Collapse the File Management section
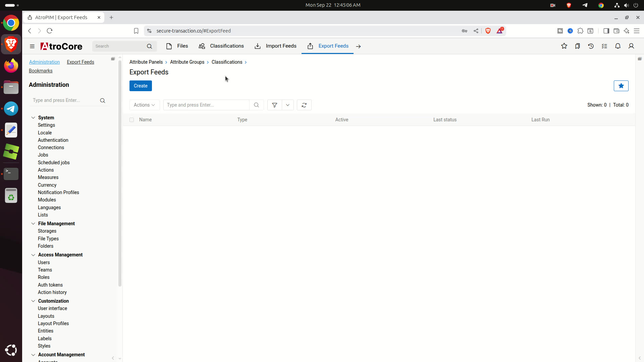This screenshot has height=362, width=644. pos(33,224)
